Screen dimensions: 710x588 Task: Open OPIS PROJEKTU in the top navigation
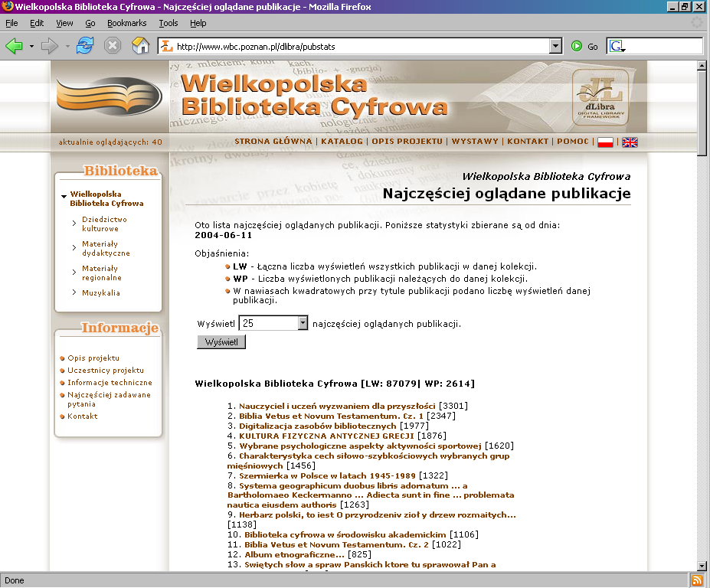[x=407, y=141]
